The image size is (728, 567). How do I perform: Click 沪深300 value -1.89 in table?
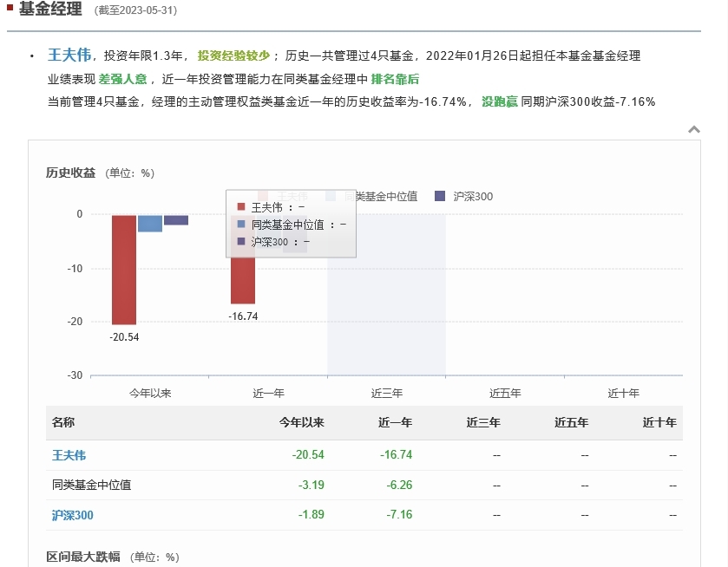point(312,515)
